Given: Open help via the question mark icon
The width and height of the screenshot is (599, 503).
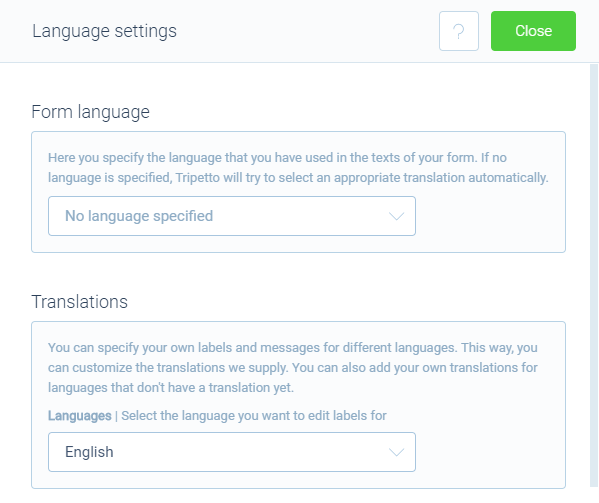Looking at the screenshot, I should (x=458, y=31).
